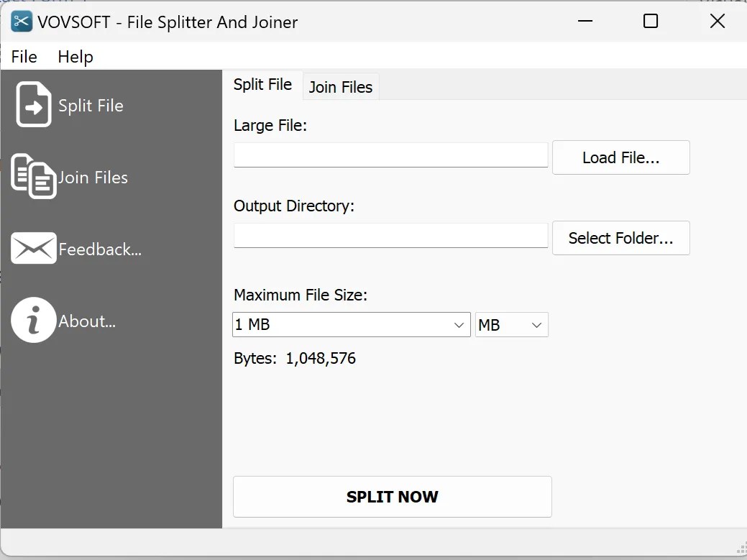
Task: Open the File menu
Action: click(x=23, y=56)
